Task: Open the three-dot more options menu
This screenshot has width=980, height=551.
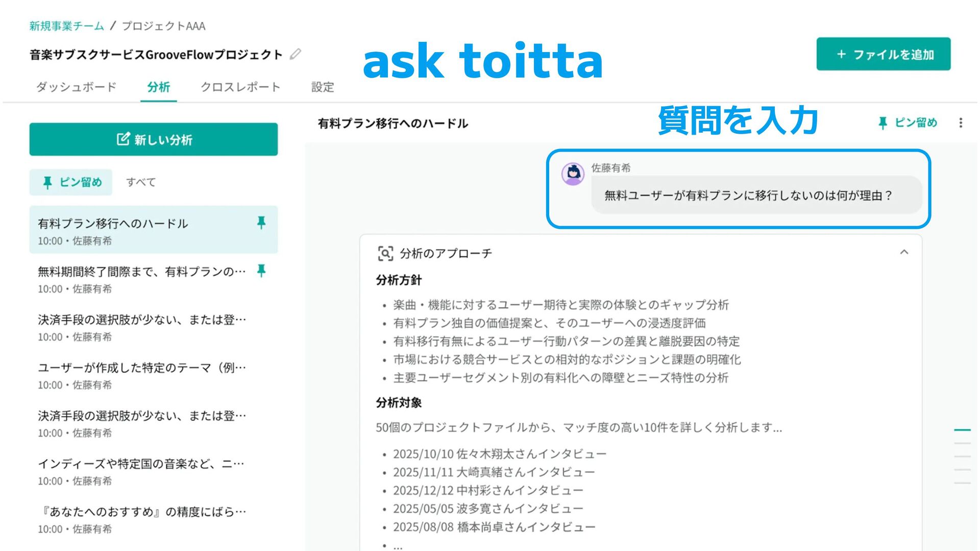Action: coord(961,123)
